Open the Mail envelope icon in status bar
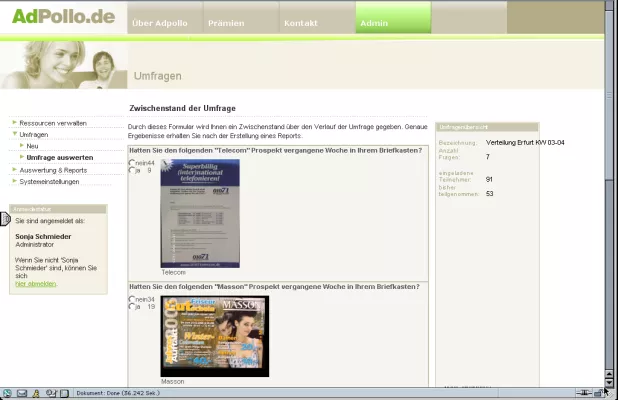This screenshot has height=400, width=618. [x=21, y=393]
